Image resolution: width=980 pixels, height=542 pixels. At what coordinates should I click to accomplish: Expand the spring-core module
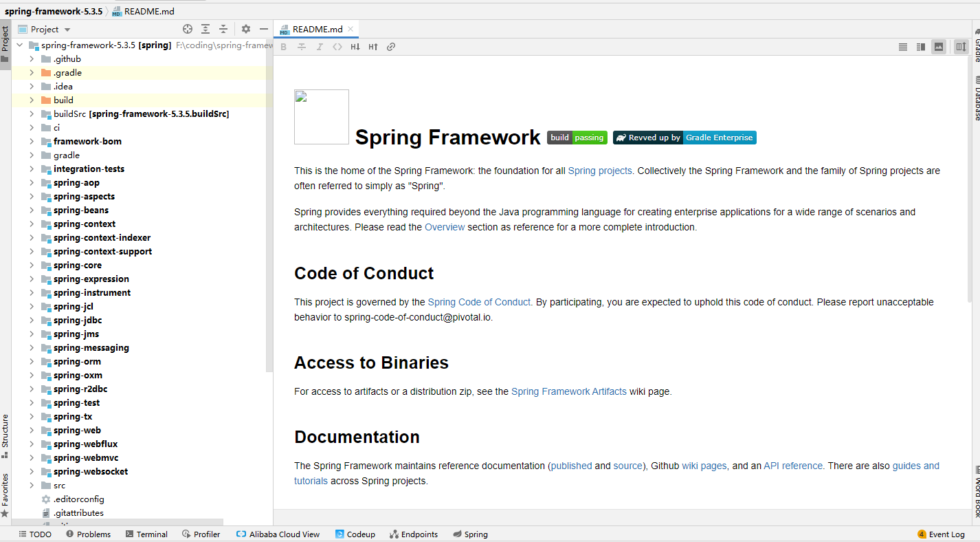coord(32,265)
